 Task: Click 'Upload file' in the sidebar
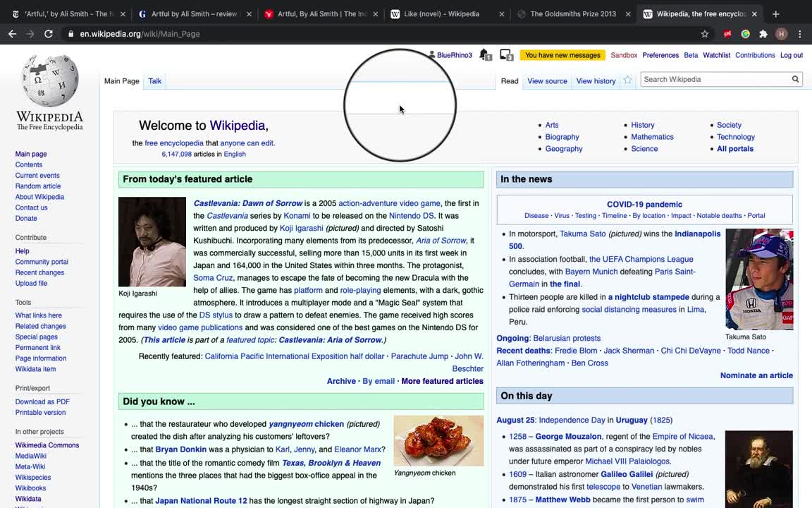pos(31,284)
